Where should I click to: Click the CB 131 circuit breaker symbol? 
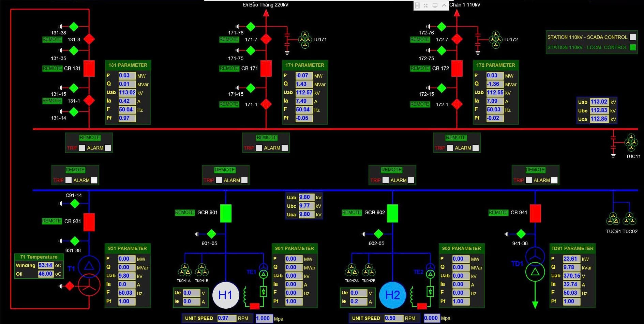(89, 68)
